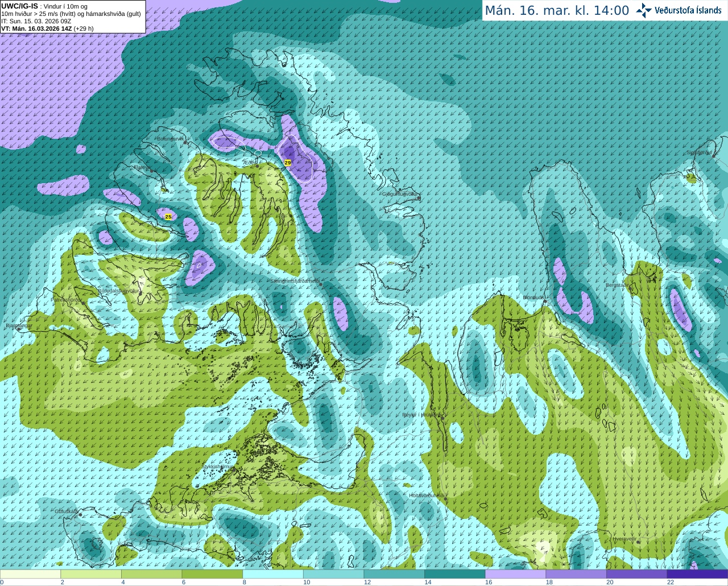Click the yellow gust marker labeled 25
728x586 pixels.
(168, 217)
